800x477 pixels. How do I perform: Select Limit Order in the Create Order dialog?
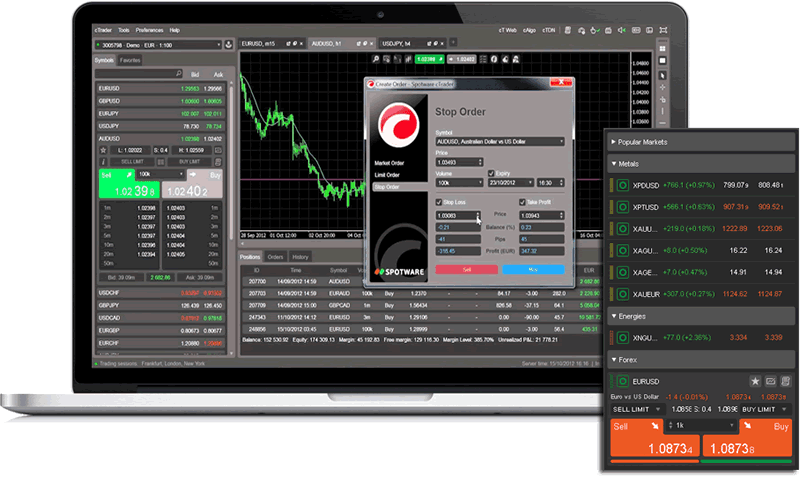[387, 175]
